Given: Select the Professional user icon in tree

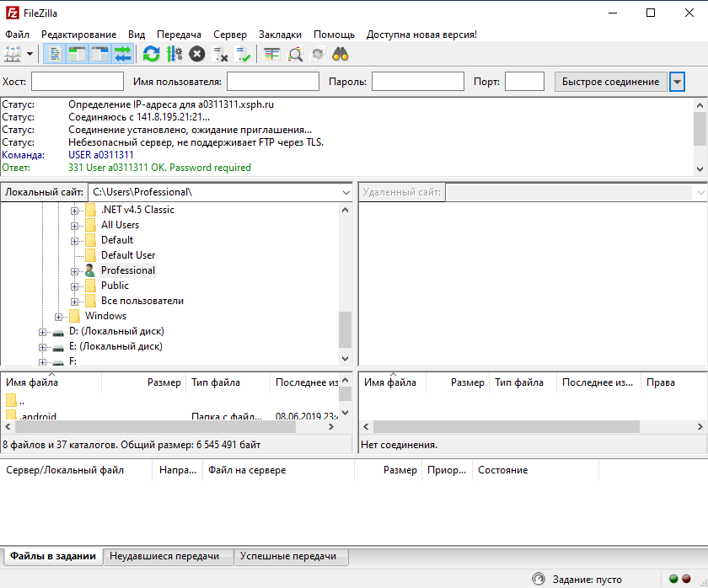Looking at the screenshot, I should click(90, 270).
